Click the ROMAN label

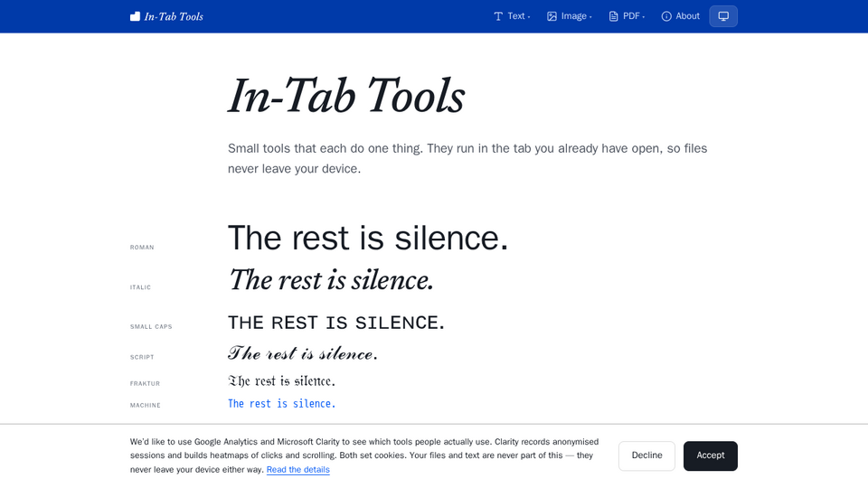pos(142,248)
